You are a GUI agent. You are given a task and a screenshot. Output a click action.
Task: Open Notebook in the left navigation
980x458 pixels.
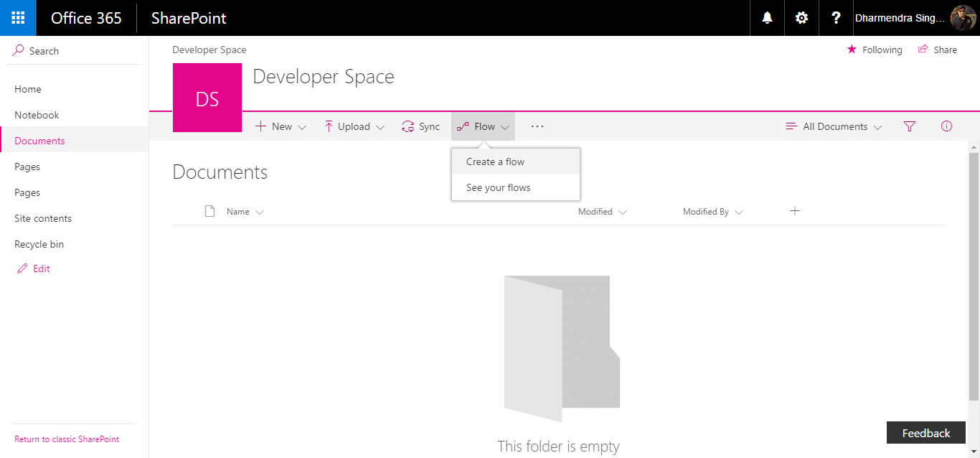37,115
